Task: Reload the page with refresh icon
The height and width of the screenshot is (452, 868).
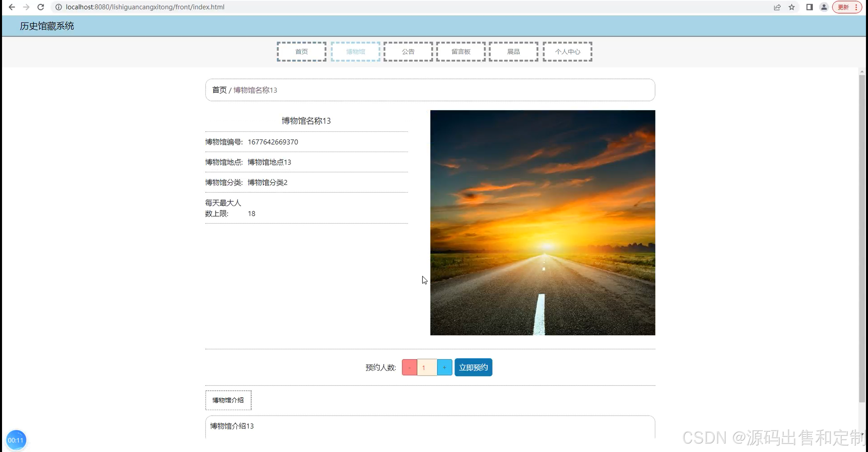Action: click(41, 7)
